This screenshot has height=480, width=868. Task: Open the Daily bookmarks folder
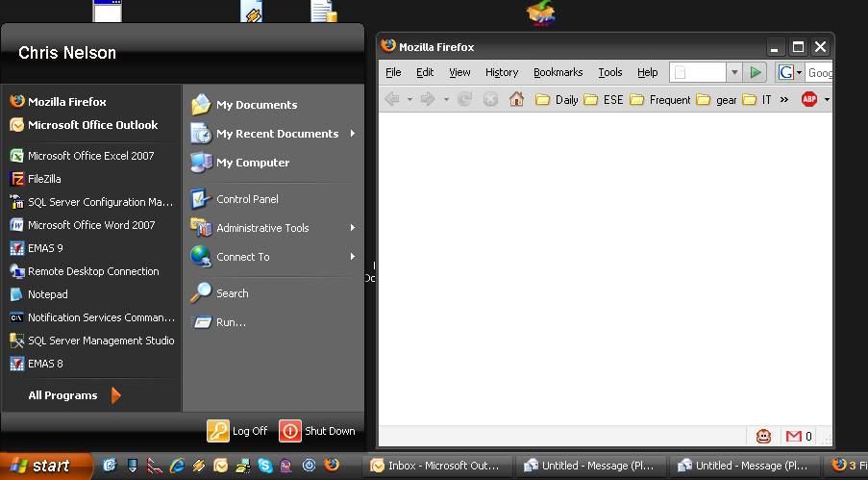(x=557, y=100)
